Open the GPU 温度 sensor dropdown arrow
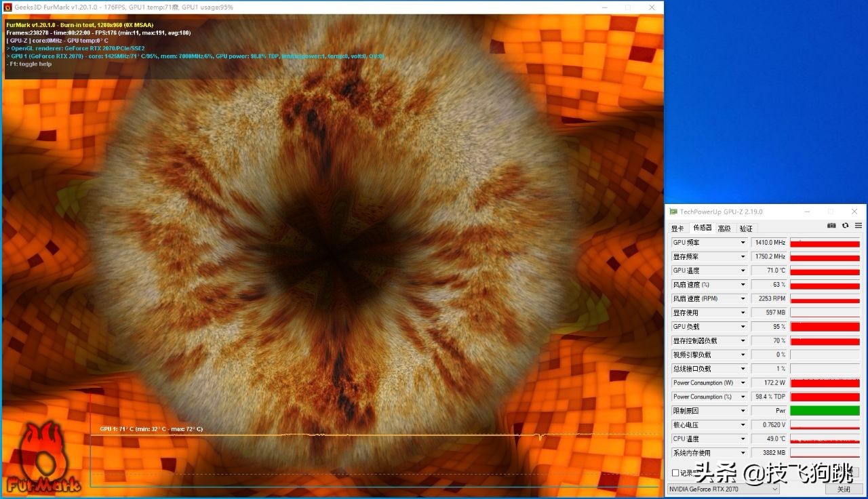The image size is (868, 499). [x=742, y=271]
